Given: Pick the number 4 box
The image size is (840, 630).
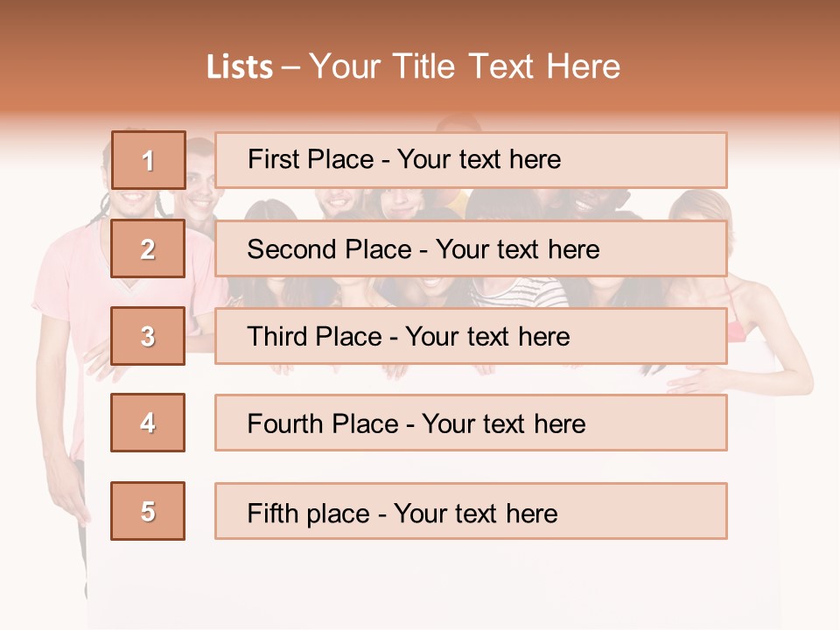Looking at the screenshot, I should pos(148,423).
